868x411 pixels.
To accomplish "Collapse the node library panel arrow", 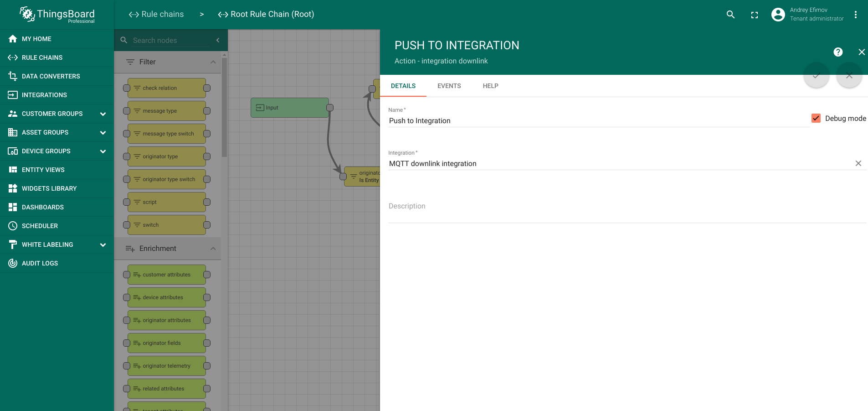I will (218, 40).
